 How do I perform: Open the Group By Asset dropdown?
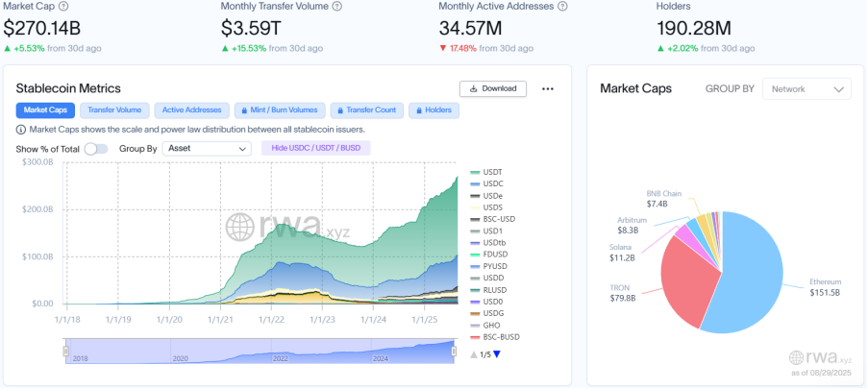coord(206,149)
